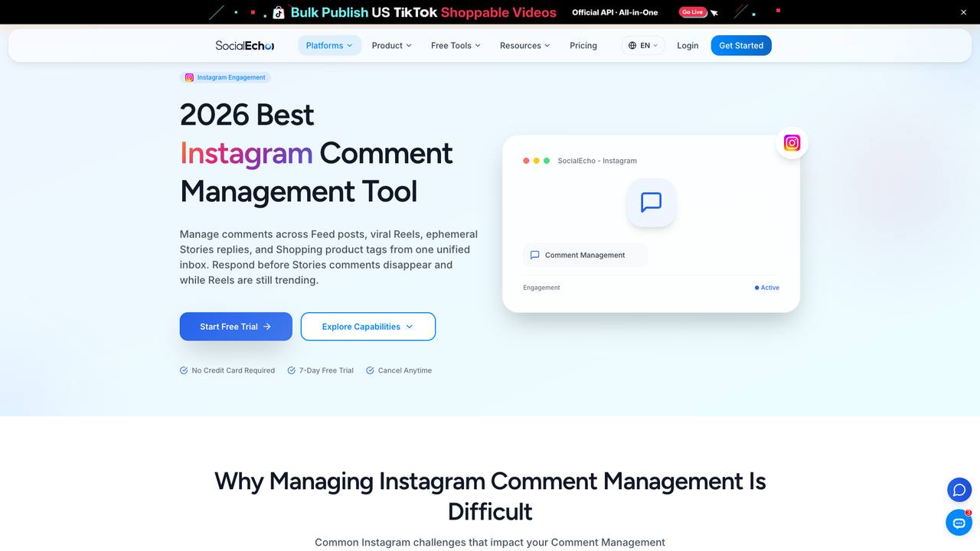Click the green window dot in card
Screen dimensions: 980x551
(547, 161)
